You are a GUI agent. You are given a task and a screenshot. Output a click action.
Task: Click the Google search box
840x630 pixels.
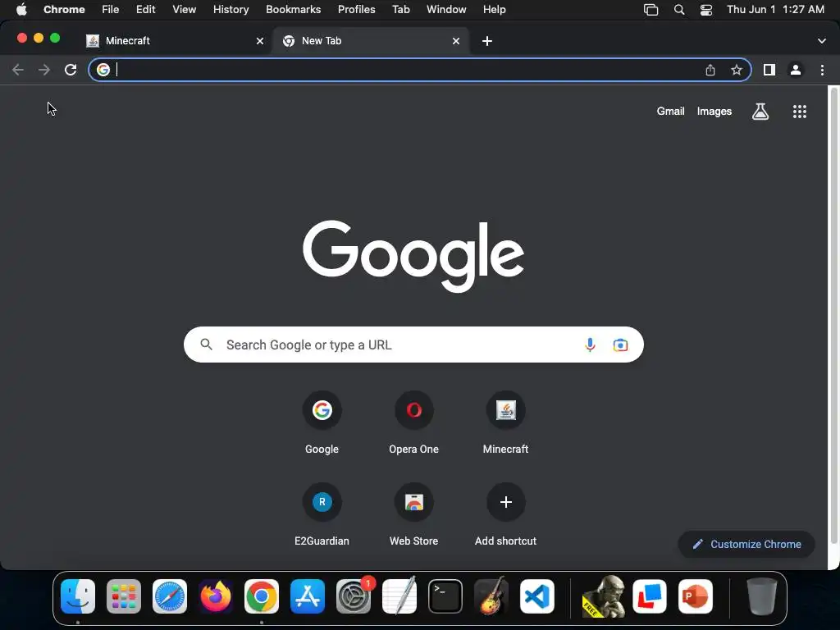(x=413, y=345)
